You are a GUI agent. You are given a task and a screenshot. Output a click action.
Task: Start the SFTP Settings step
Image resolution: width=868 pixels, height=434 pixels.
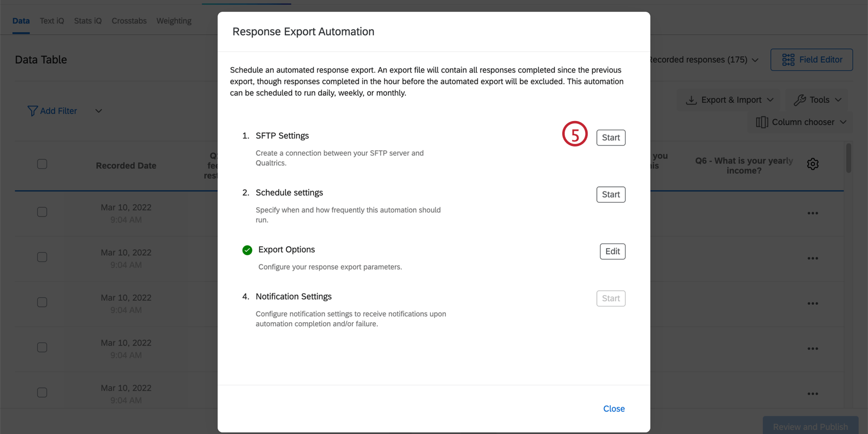(611, 138)
